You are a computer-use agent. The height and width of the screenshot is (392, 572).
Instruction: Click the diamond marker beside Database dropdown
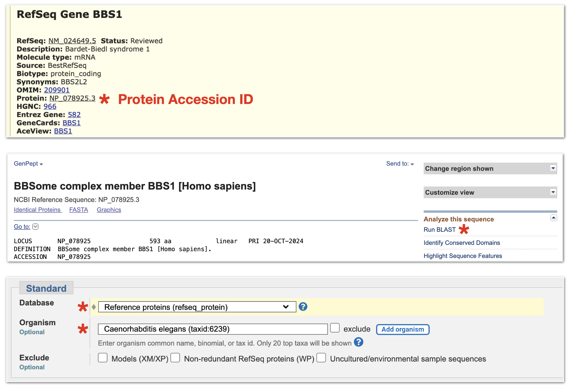94,307
